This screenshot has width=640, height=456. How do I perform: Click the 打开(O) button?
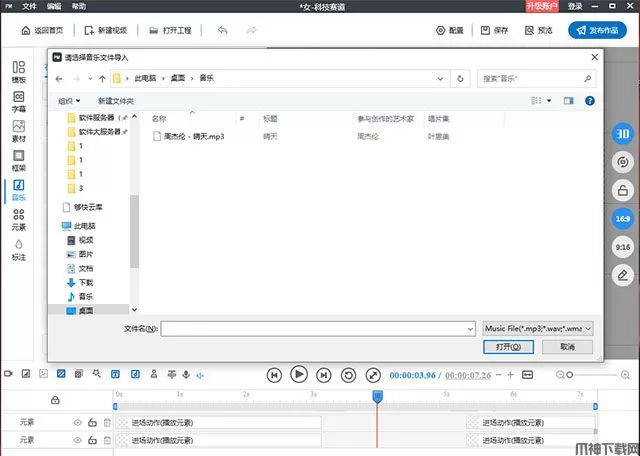508,346
